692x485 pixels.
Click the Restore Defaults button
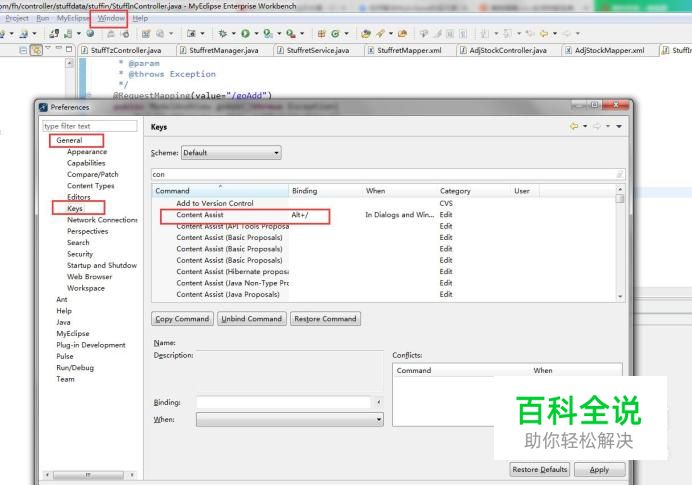click(x=539, y=470)
